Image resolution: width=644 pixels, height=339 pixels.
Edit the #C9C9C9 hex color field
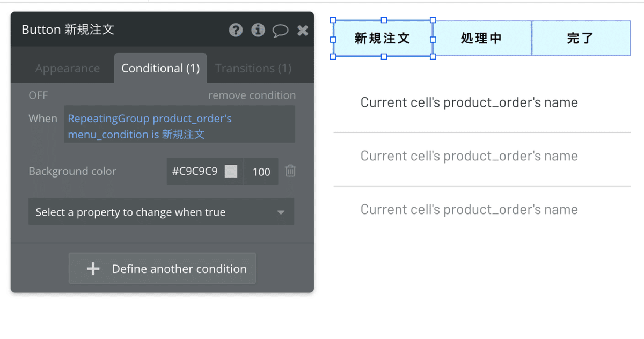tap(195, 172)
